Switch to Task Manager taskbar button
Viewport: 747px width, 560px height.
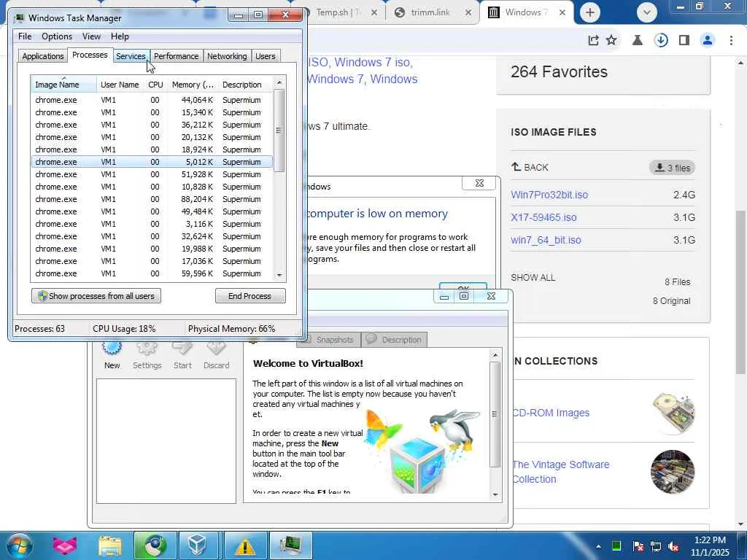click(291, 545)
